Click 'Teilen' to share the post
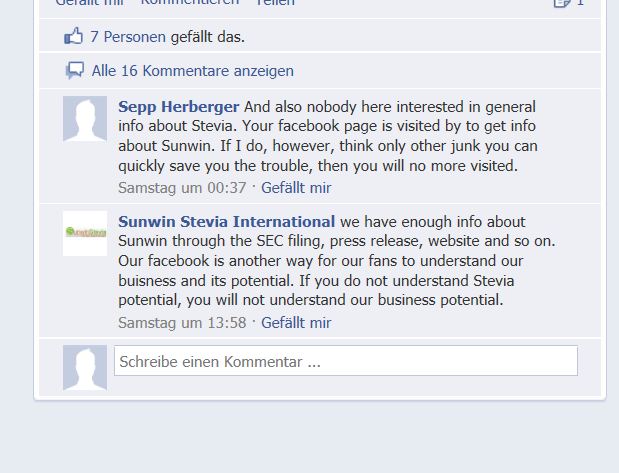The height and width of the screenshot is (473, 619). click(275, 3)
